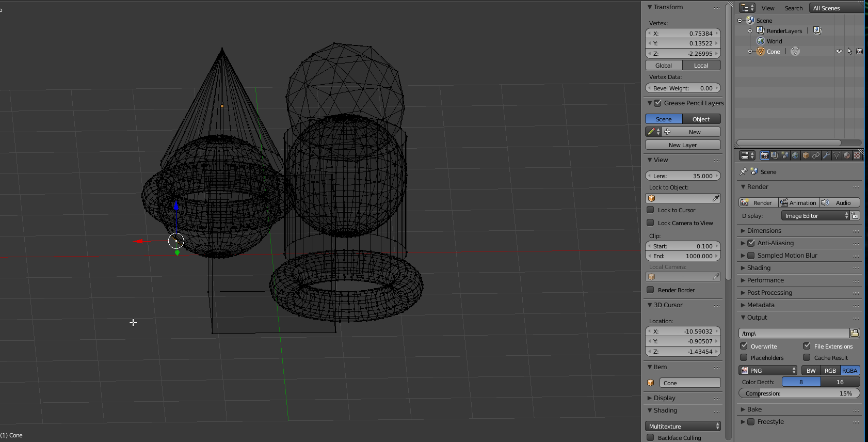Click the Lens value field
The width and height of the screenshot is (868, 442).
[x=683, y=176]
